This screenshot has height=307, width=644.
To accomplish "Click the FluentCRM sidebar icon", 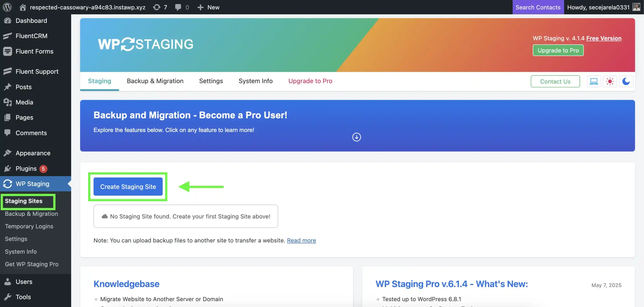I will coord(8,36).
